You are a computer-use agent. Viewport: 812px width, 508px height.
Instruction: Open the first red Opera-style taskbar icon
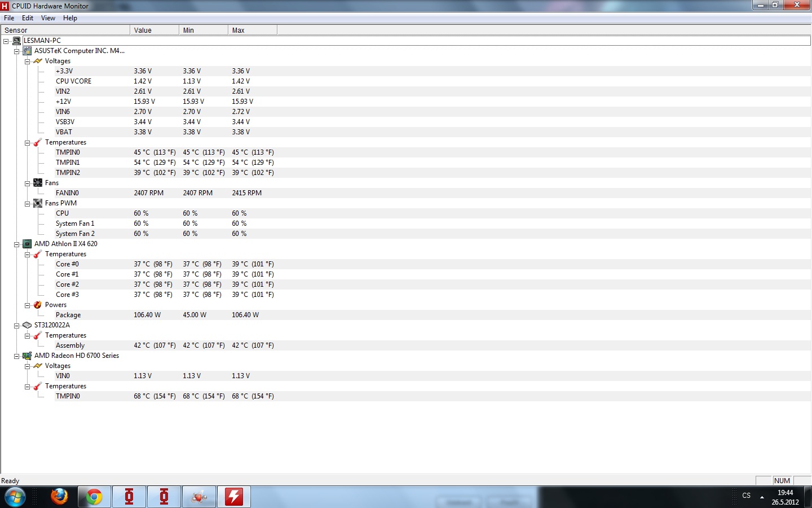click(x=129, y=497)
